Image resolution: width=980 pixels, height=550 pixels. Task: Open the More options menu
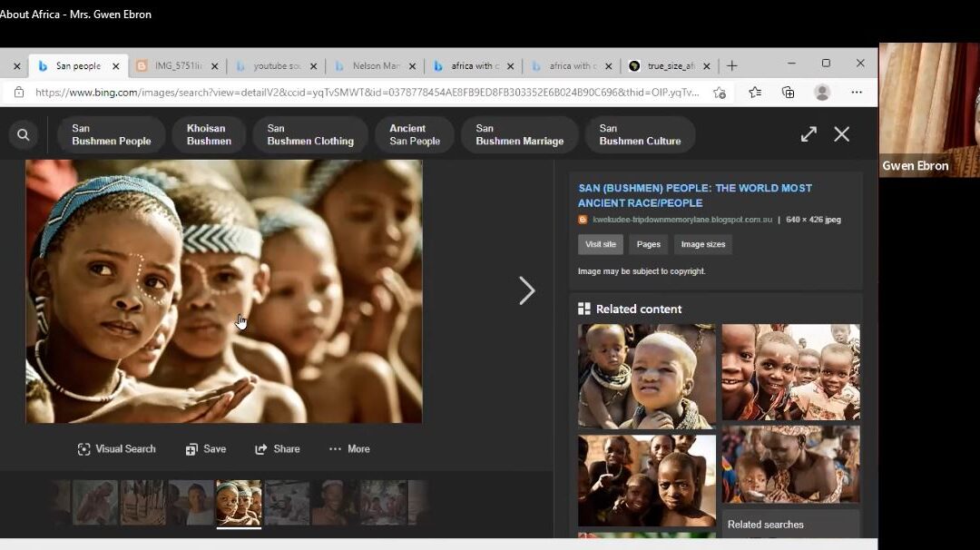tap(349, 448)
